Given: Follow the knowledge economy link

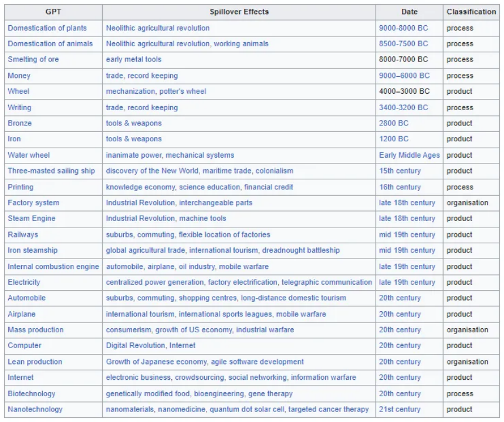Looking at the screenshot, I should pyautogui.click(x=140, y=187).
